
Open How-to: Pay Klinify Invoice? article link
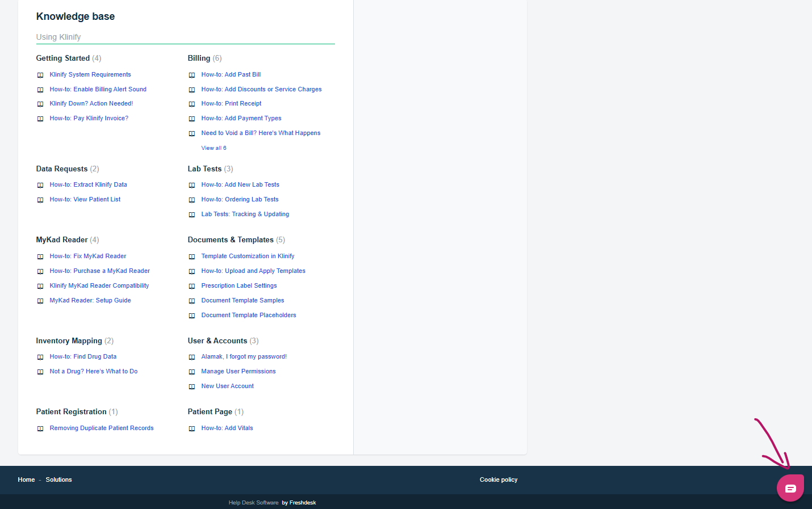[89, 118]
